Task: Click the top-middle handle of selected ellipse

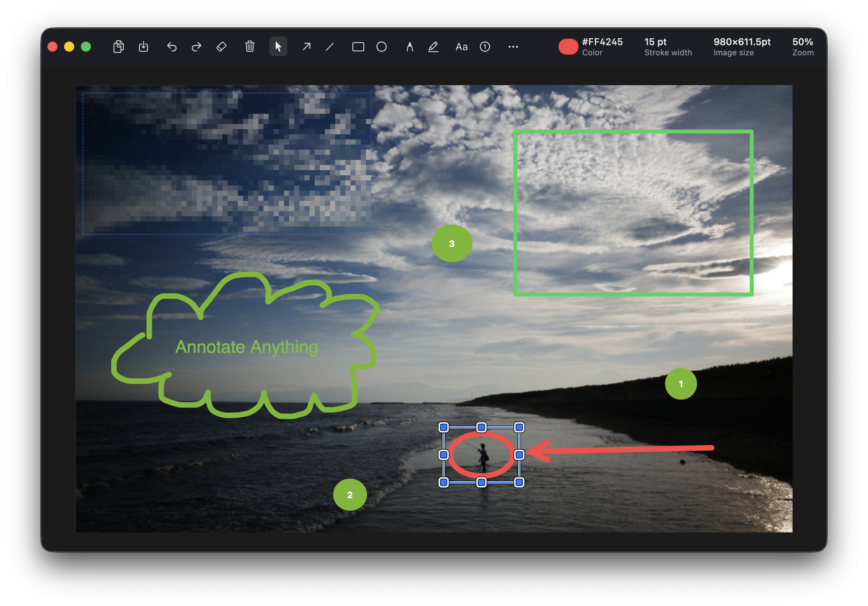Action: (x=481, y=427)
